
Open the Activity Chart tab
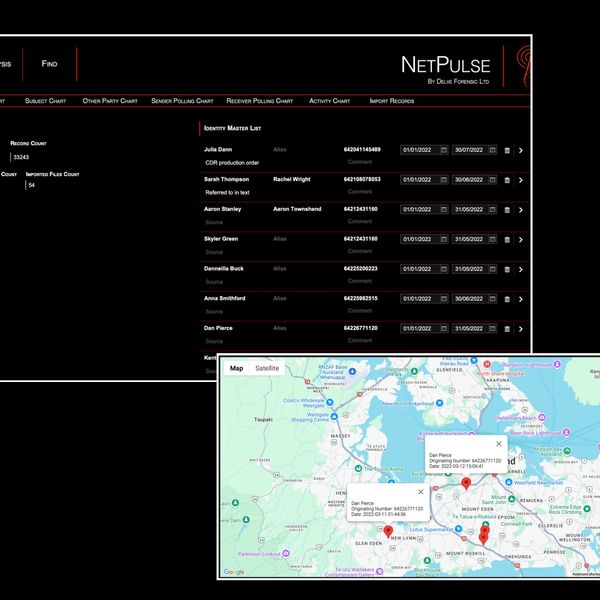329,101
